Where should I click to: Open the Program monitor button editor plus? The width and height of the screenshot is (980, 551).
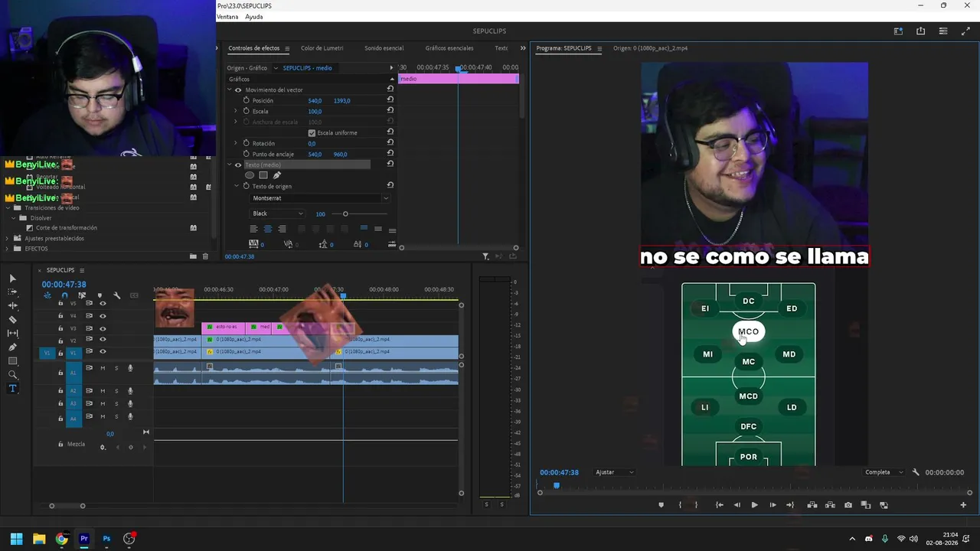coord(963,505)
